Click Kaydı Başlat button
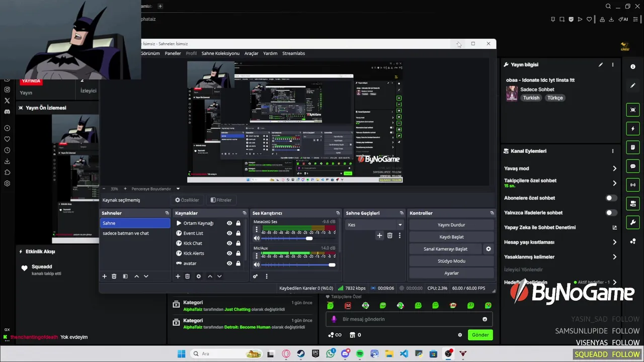 [x=451, y=237]
